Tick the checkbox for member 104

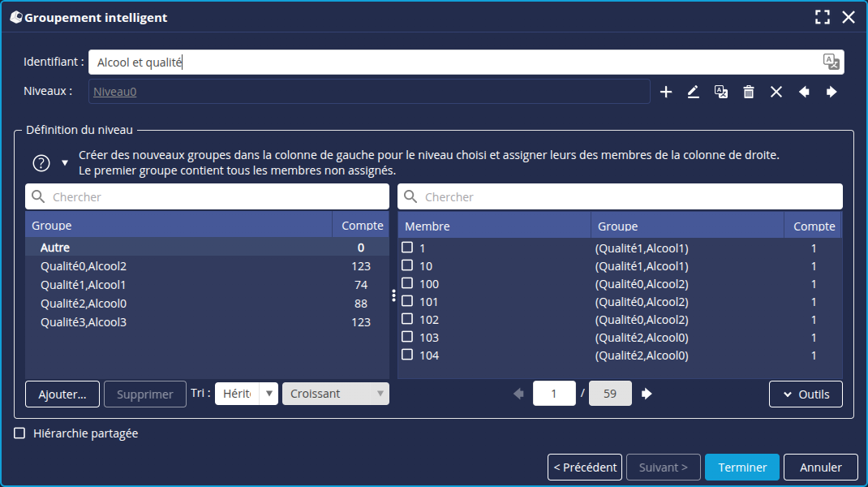pos(408,355)
